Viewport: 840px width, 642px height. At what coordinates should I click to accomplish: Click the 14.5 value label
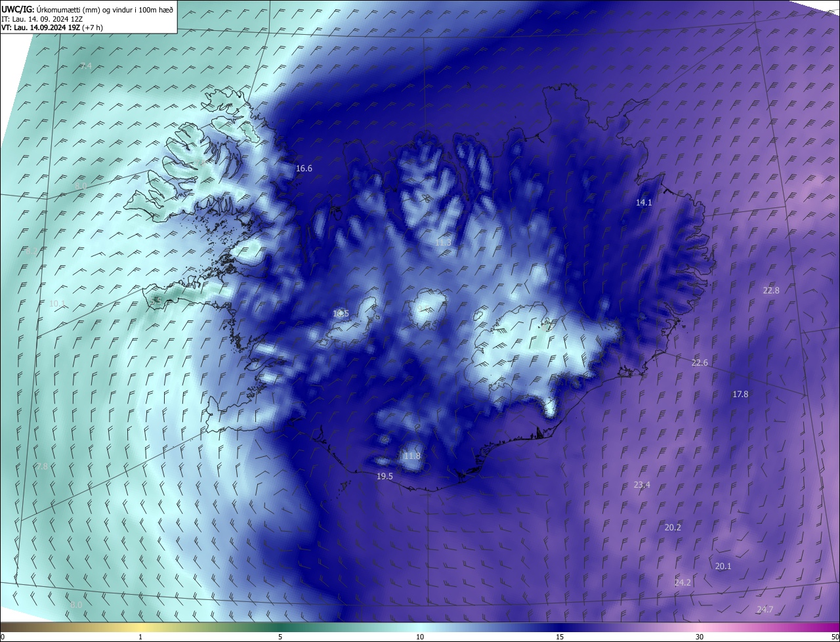click(341, 314)
